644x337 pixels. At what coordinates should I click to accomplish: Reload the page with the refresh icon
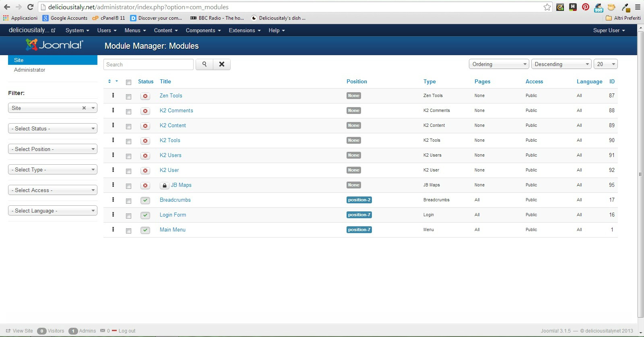[x=30, y=7]
